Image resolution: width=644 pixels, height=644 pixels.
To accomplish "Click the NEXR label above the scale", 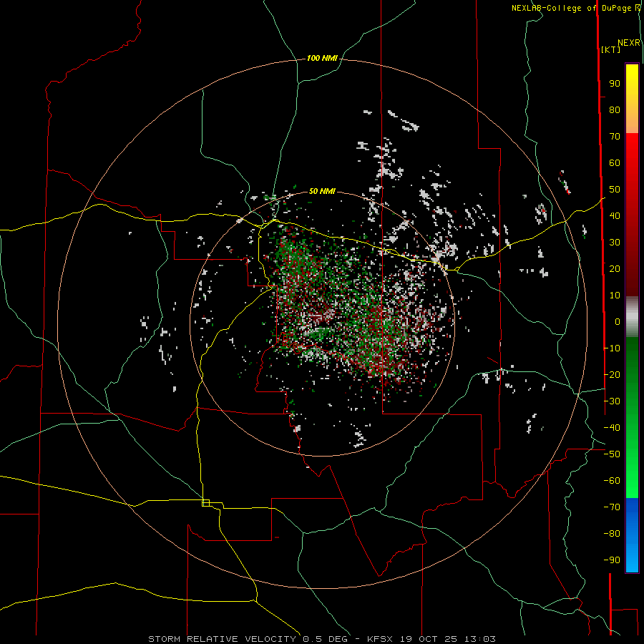I will 629,43.
